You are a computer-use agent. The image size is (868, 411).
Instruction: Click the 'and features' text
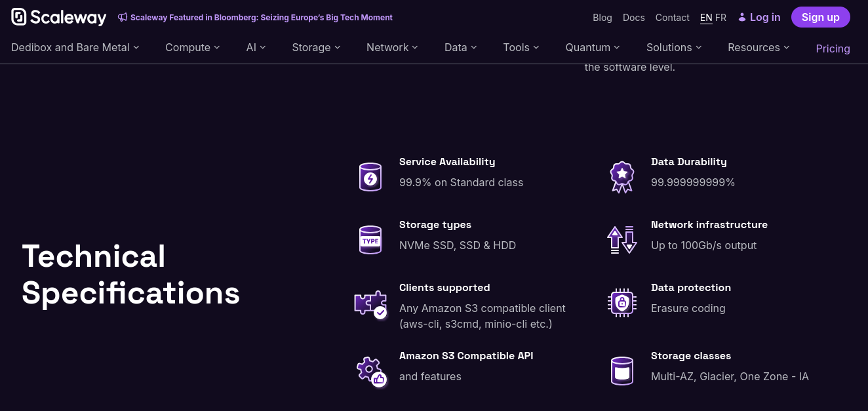point(430,376)
